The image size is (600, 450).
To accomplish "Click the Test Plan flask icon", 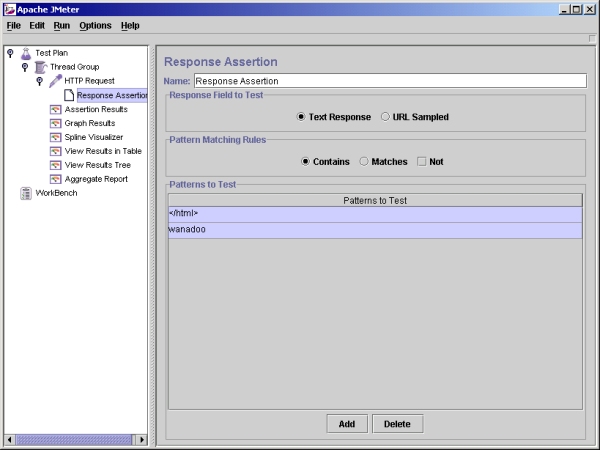I will (25, 53).
